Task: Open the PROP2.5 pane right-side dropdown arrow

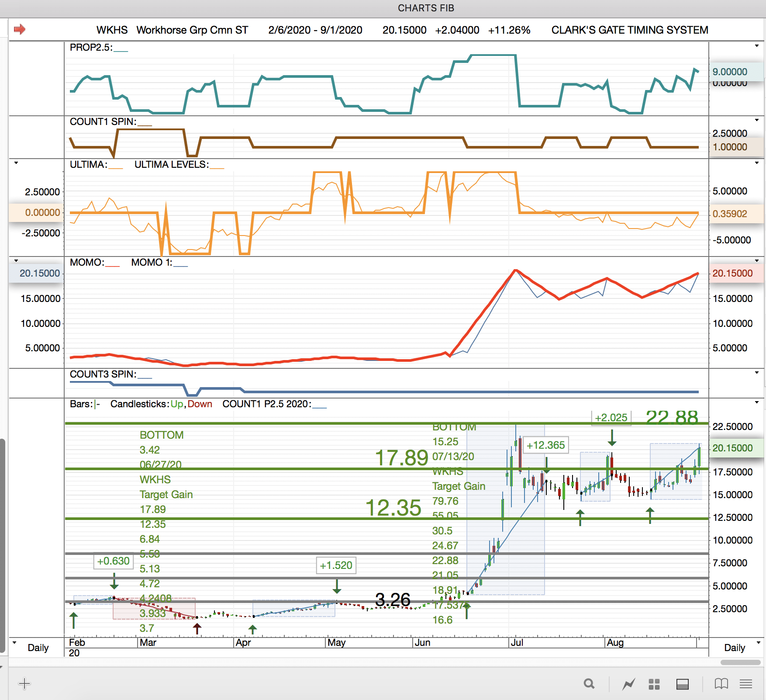Action: 757,46
